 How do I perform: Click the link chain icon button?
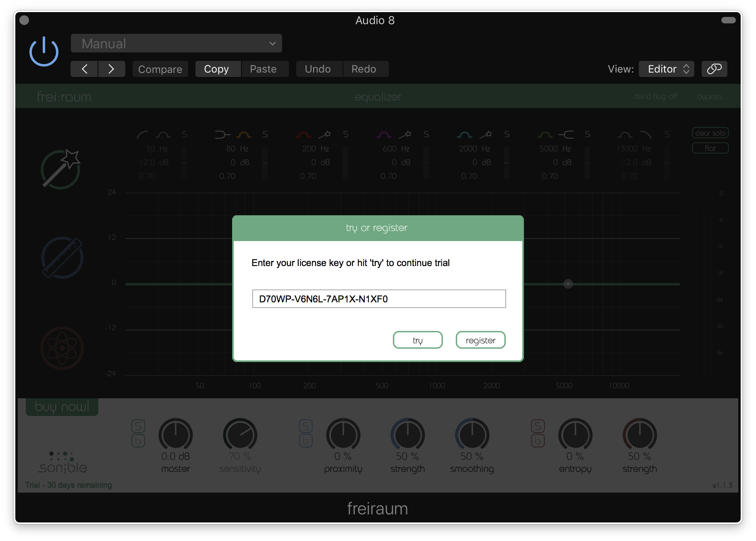coord(714,69)
